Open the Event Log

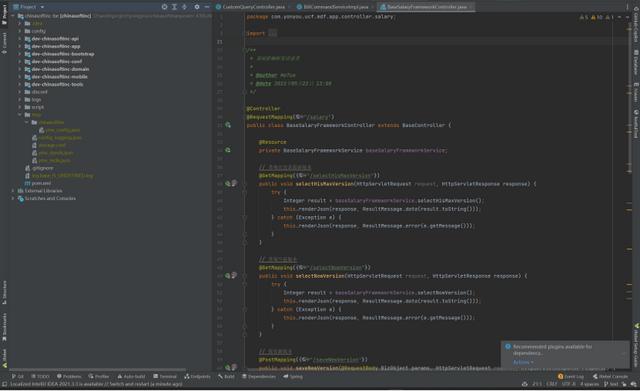click(571, 376)
